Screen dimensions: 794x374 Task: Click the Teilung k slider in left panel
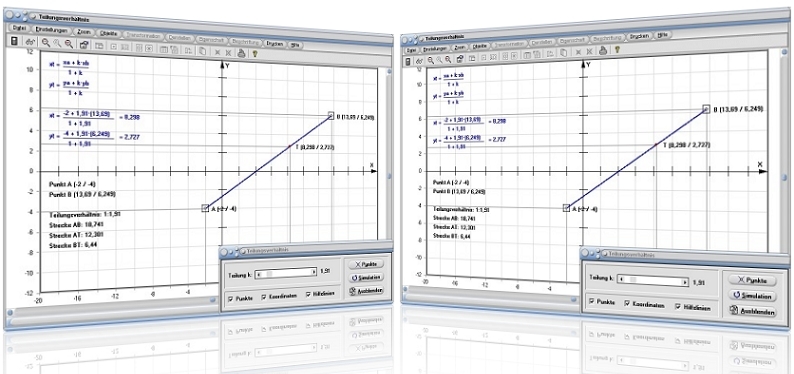(286, 273)
